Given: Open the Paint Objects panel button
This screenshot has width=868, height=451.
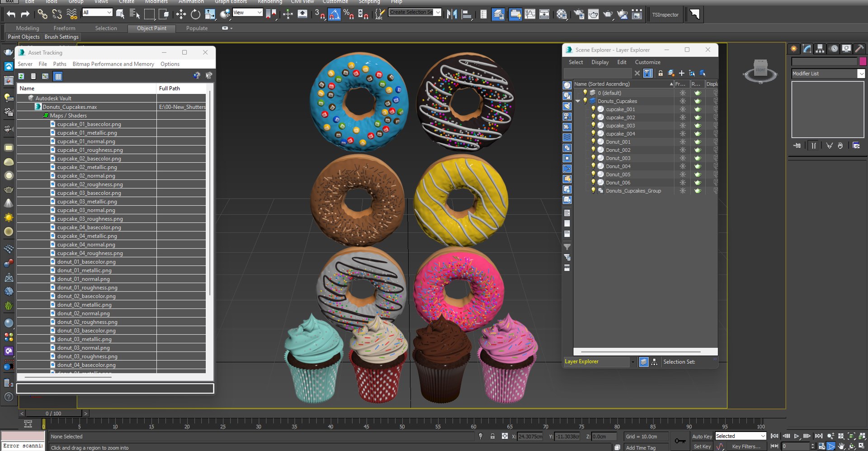Looking at the screenshot, I should (x=24, y=37).
